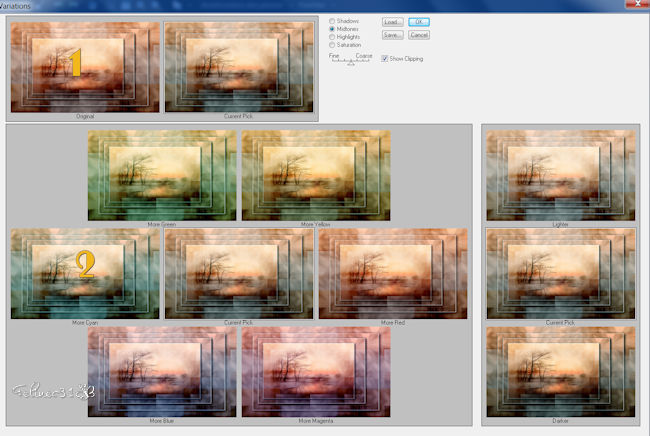Screen dimensions: 650x436
Task: Click the More Green thumbnail
Action: (162, 175)
